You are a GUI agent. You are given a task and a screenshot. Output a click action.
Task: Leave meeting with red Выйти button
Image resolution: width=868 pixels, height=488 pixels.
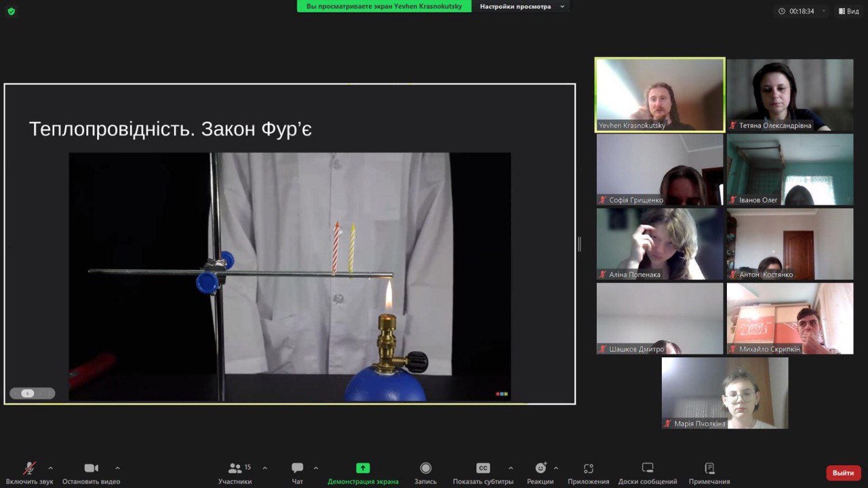coord(844,473)
